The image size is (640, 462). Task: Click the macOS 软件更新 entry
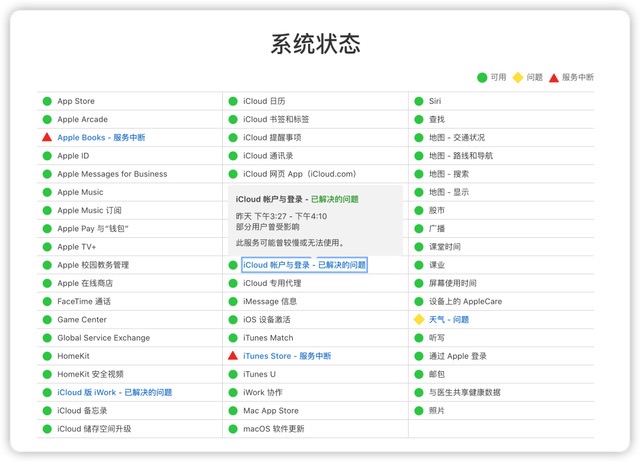pyautogui.click(x=274, y=429)
